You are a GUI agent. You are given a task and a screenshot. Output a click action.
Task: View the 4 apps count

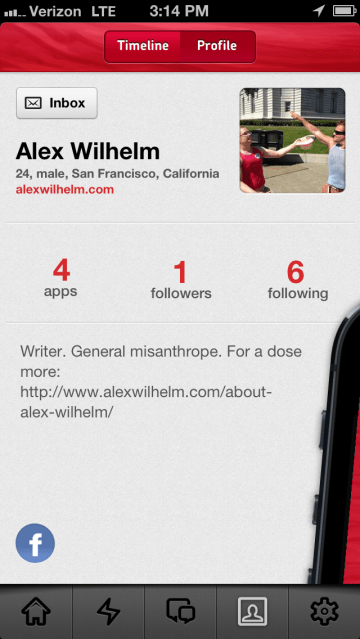(x=61, y=279)
